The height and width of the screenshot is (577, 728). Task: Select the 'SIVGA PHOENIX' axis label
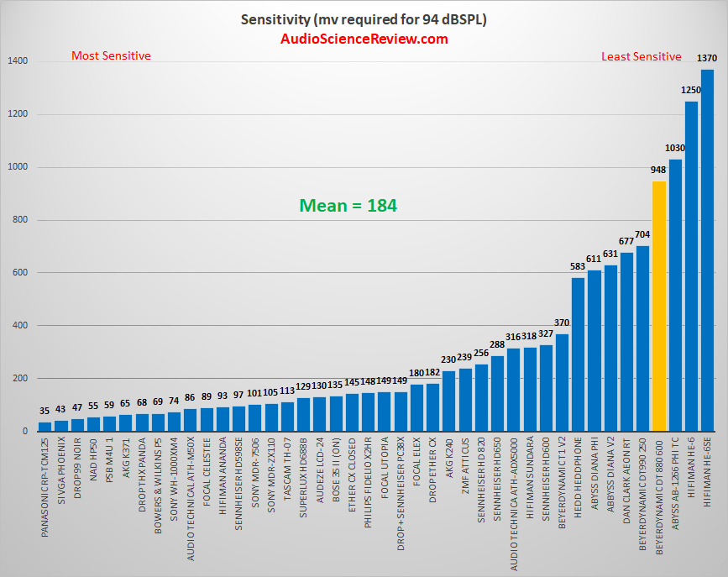point(60,470)
